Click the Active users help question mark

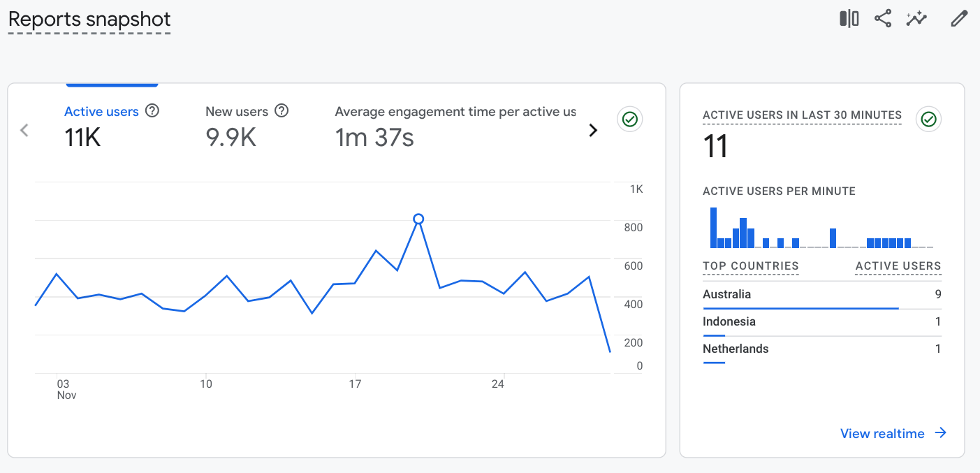(x=152, y=110)
